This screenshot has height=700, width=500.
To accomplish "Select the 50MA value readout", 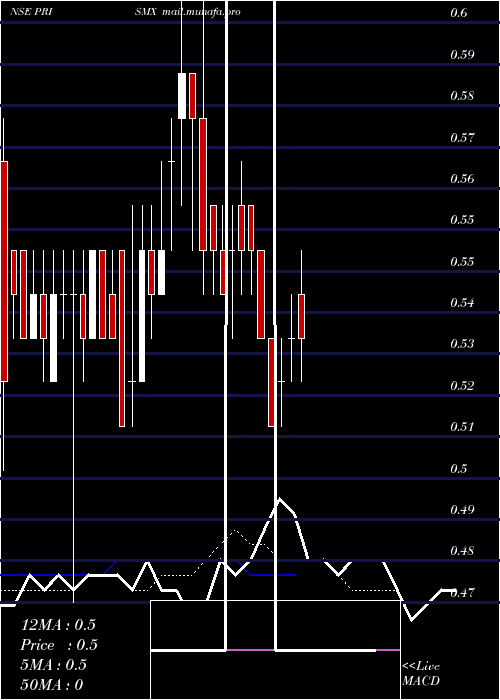I will (52, 684).
